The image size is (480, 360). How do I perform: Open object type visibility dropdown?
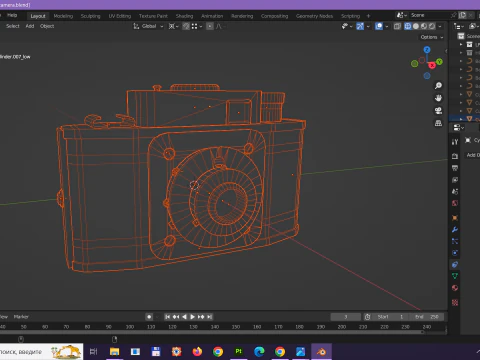[x=347, y=26]
